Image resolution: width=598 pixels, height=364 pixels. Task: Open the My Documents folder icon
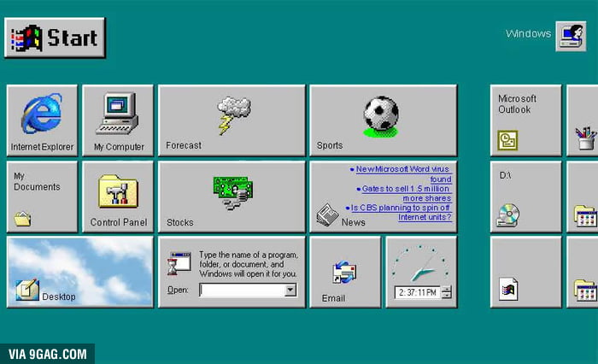point(22,219)
